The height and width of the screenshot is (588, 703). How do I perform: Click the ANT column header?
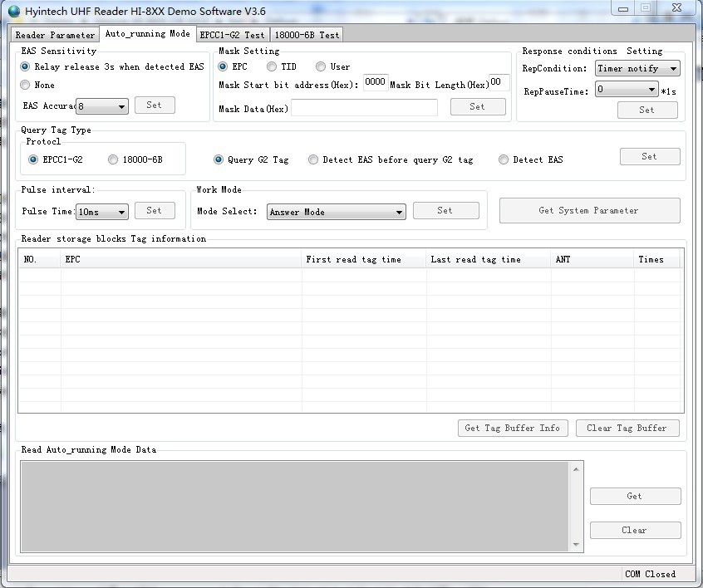click(592, 259)
